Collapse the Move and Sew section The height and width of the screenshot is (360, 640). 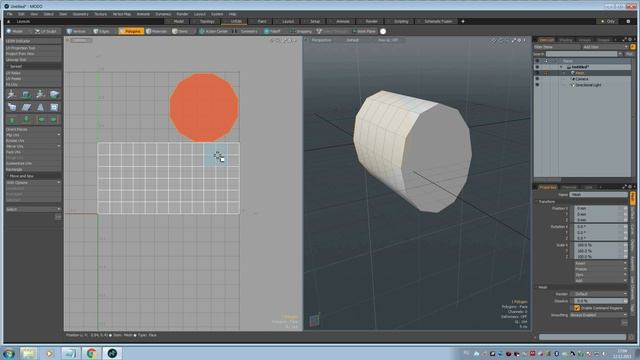tap(33, 176)
